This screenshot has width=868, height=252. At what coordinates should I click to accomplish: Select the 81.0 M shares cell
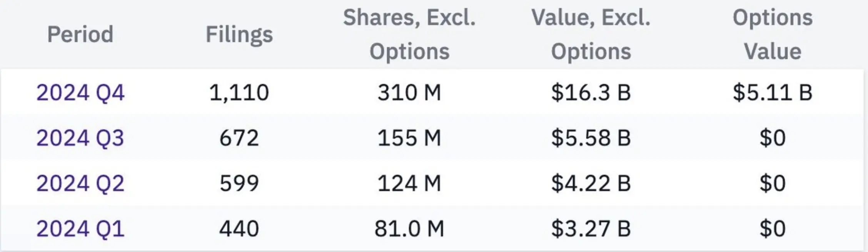pos(409,229)
